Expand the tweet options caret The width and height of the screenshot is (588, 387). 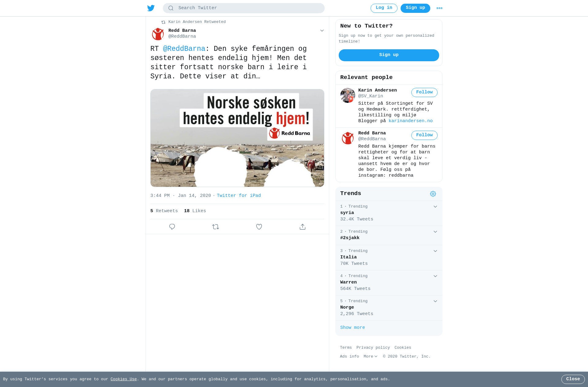(322, 31)
